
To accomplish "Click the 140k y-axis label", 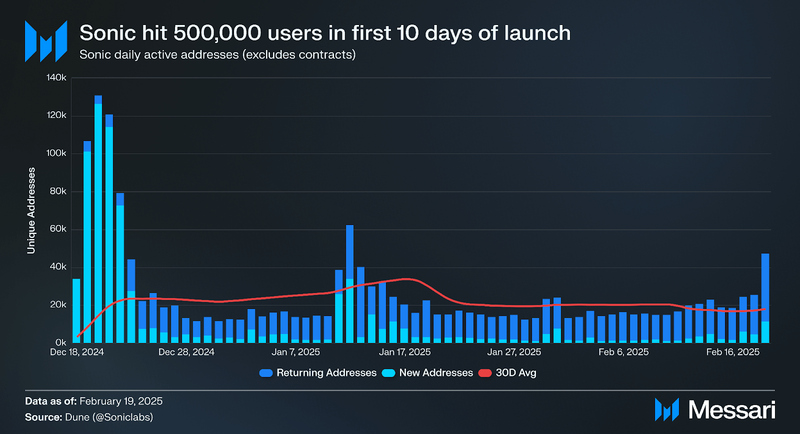I will point(56,78).
